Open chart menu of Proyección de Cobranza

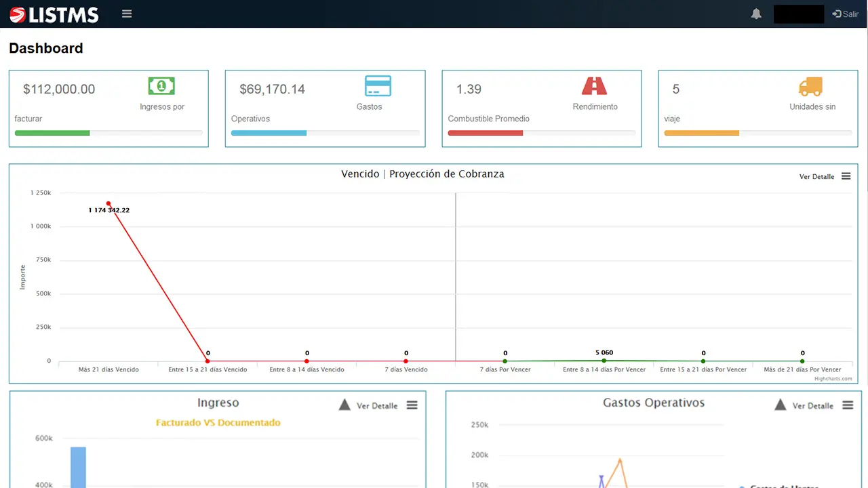click(x=846, y=176)
